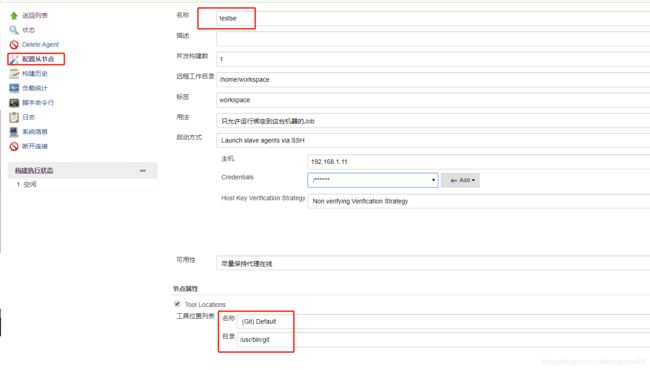Click the green up-arrow 返回列表 icon
650x370 pixels.
pos(14,16)
